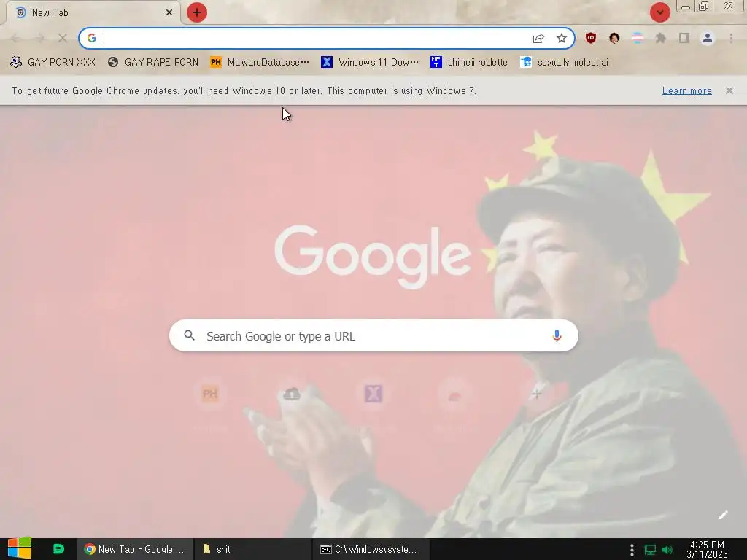Open the Chrome three-dot menu
747x560 pixels.
coord(731,38)
